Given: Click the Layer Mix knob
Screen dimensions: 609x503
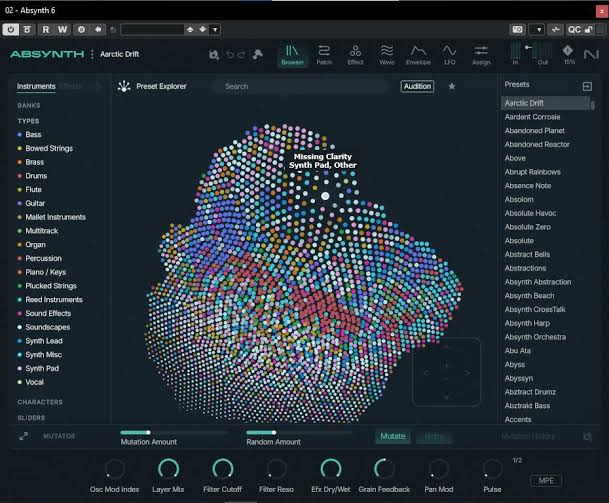Looking at the screenshot, I should [168, 469].
